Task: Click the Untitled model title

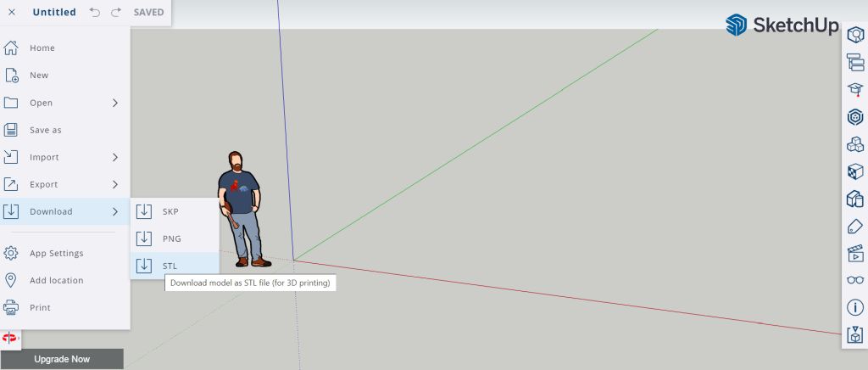Action: coord(54,13)
